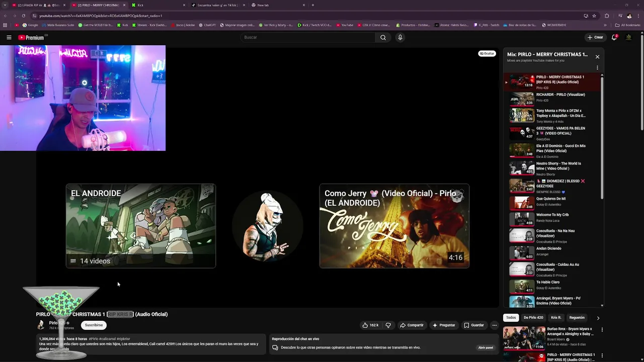Hide end screen cards with Ocultar

487,53
